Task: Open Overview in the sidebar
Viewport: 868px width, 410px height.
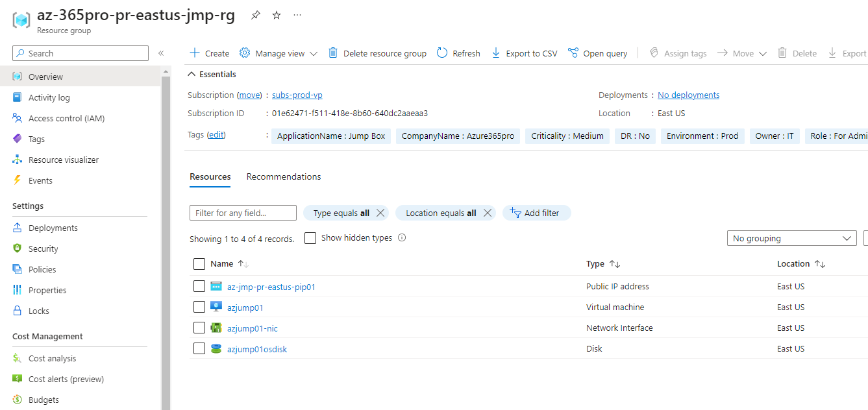Action: click(81, 77)
